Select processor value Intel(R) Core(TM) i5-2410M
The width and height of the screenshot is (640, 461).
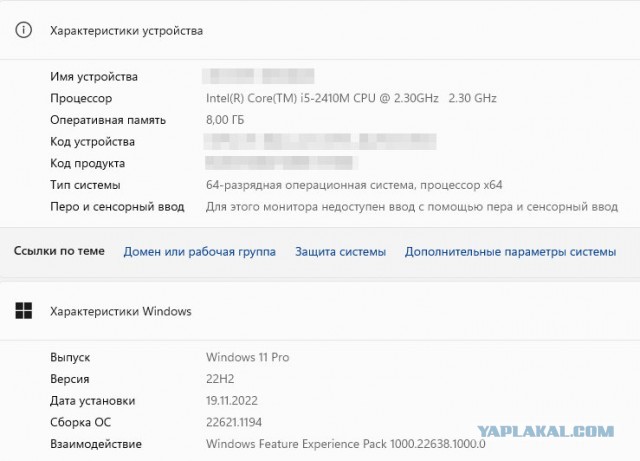pos(351,98)
